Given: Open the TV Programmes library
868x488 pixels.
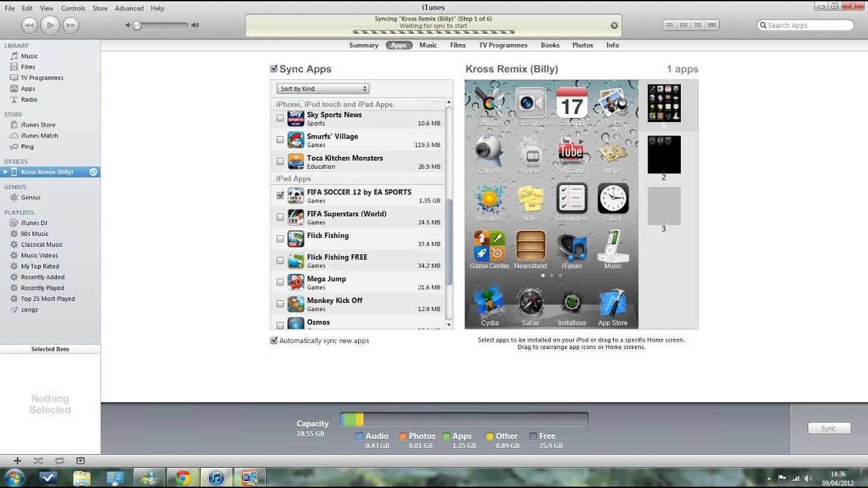Looking at the screenshot, I should pos(42,78).
